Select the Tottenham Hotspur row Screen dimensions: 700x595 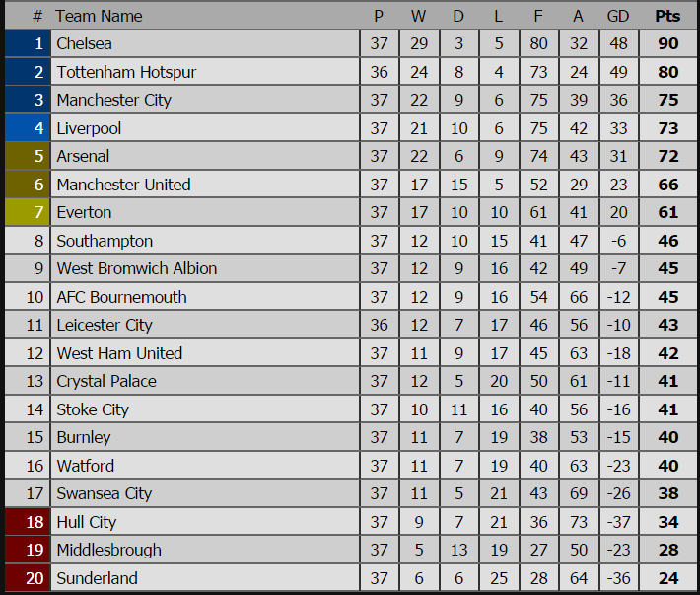[x=350, y=72]
